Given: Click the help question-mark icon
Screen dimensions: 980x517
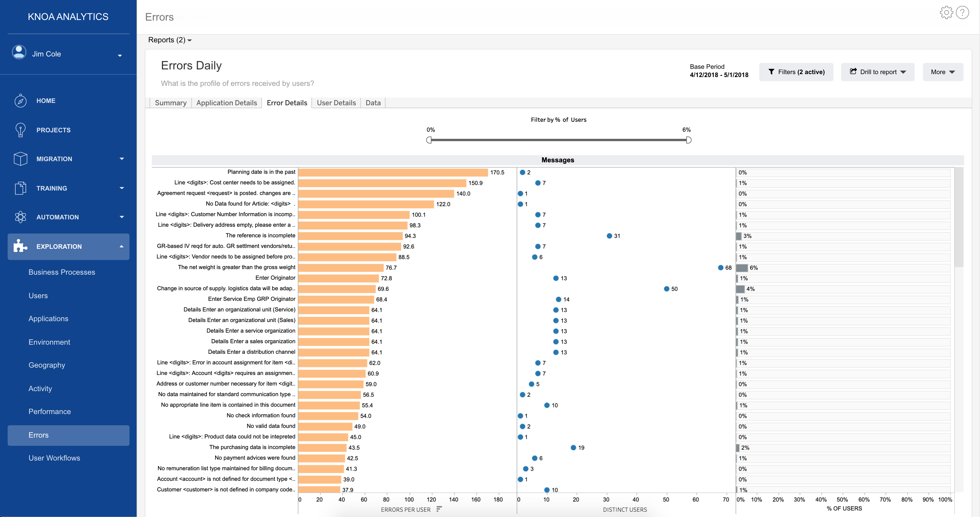Looking at the screenshot, I should tap(963, 12).
